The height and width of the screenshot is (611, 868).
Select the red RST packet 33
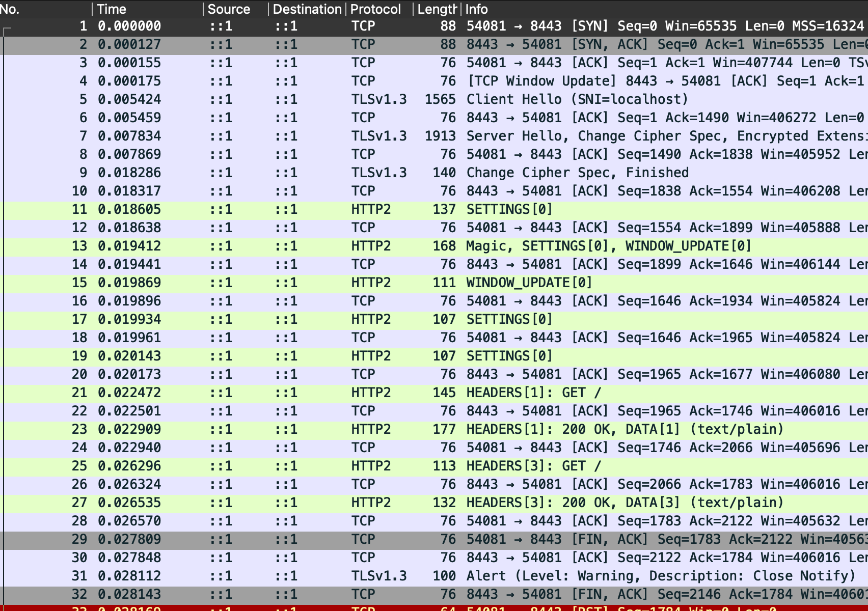[x=434, y=607]
